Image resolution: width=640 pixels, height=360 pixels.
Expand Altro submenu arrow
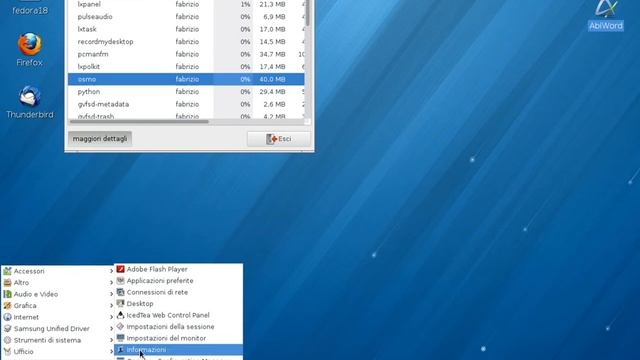[111, 282]
